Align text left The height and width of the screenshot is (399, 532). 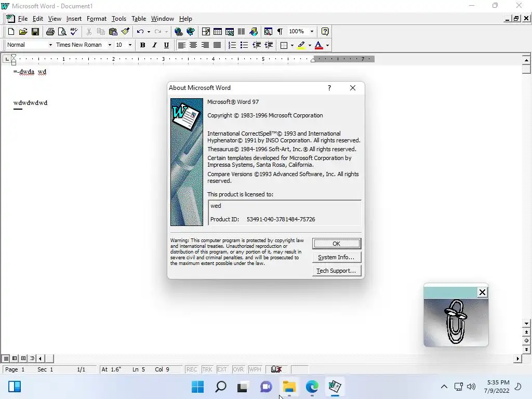[181, 45]
